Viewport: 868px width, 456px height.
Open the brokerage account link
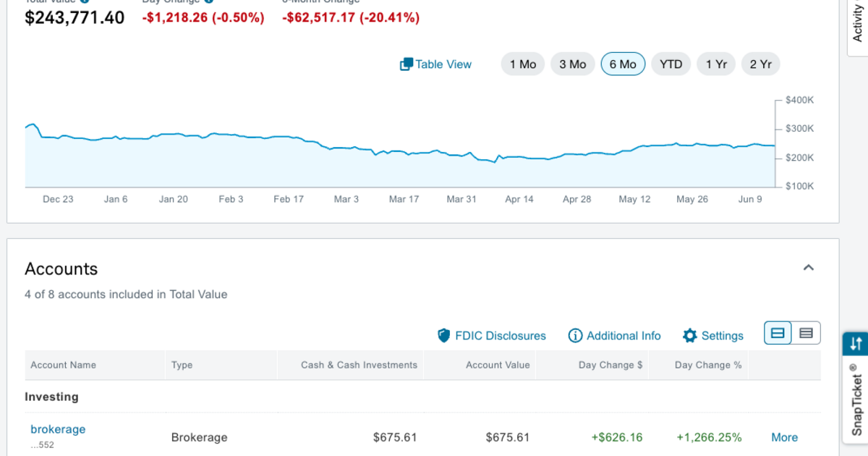(x=57, y=429)
